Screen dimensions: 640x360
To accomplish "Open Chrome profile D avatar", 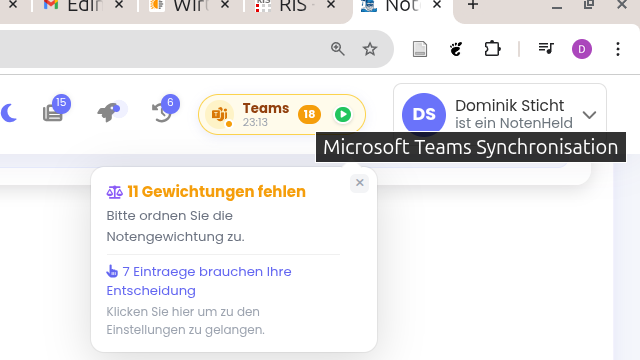I will 582,49.
